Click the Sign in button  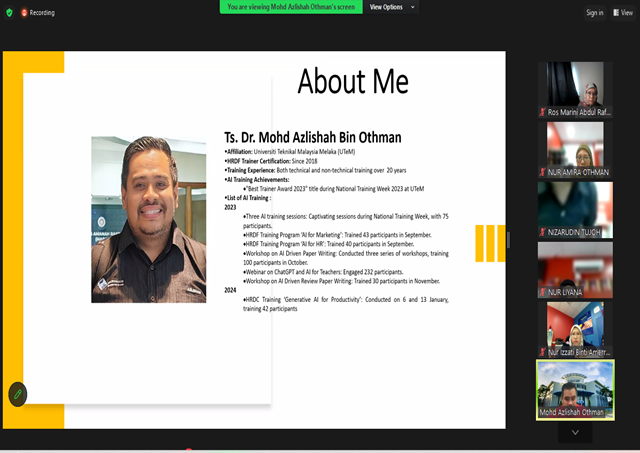pos(595,13)
